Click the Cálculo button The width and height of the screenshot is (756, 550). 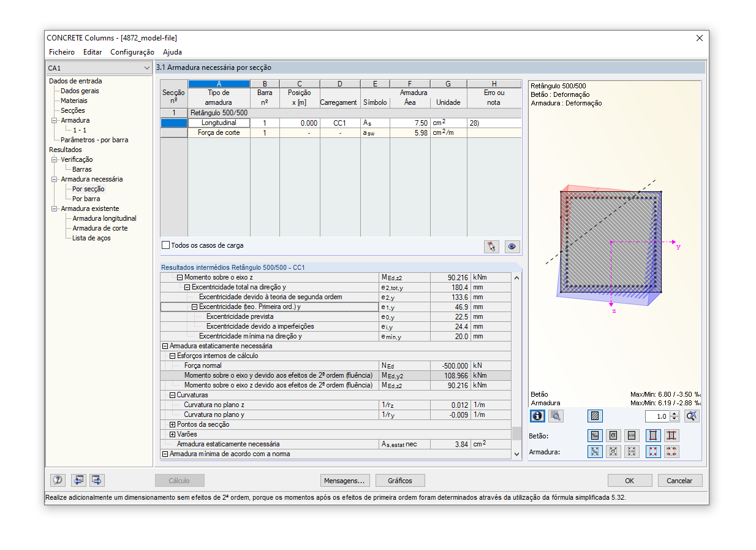point(180,481)
